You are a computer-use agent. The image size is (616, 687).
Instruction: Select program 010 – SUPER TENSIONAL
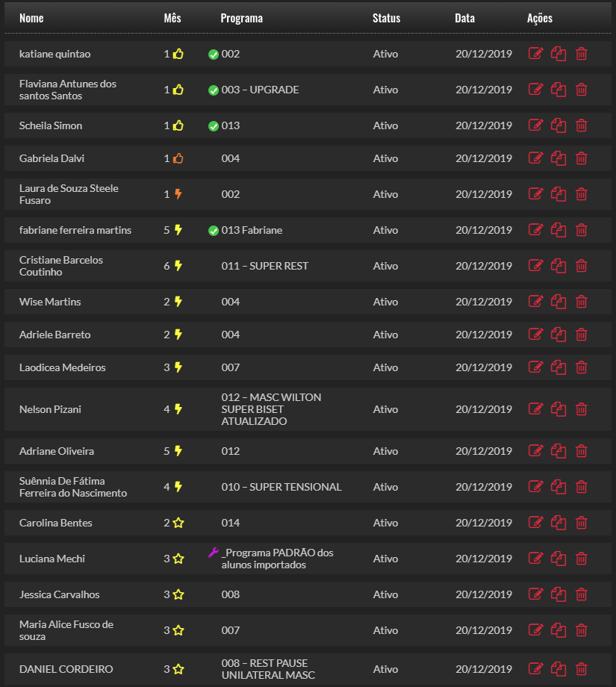pos(281,487)
